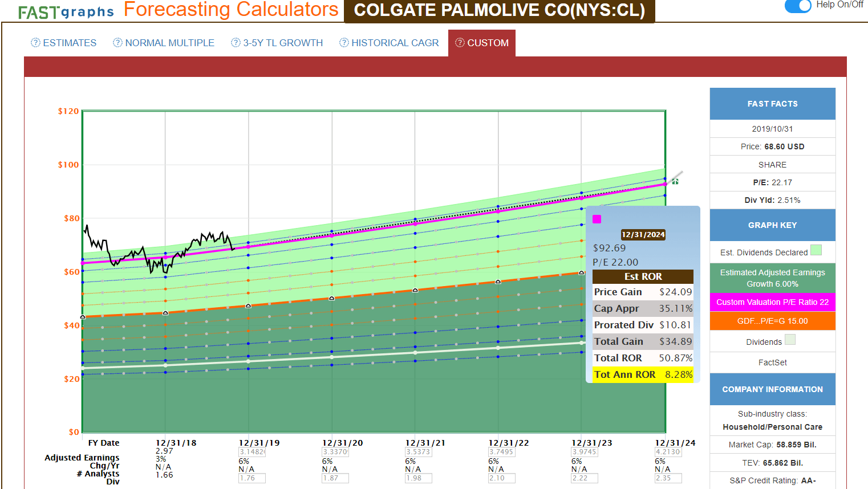Click the 12/31/20 earnings input 3.3370
Screen dimensions: 868x489
pos(335,452)
